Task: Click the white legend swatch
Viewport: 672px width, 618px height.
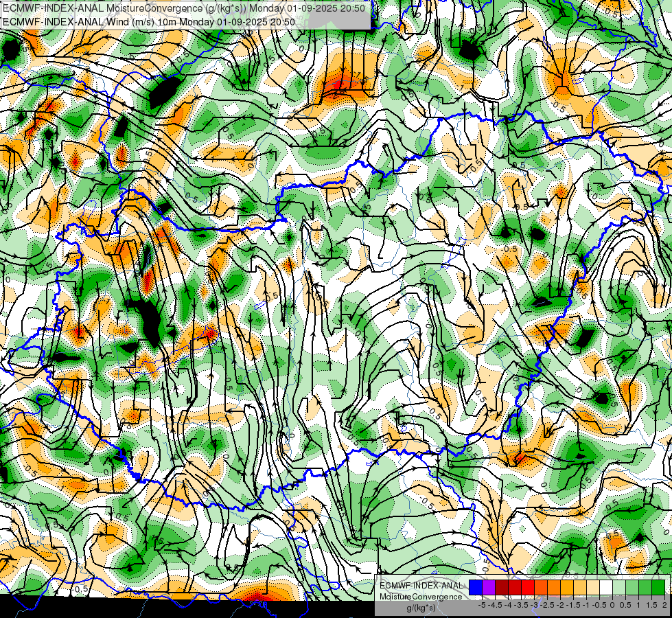Action: [606, 588]
